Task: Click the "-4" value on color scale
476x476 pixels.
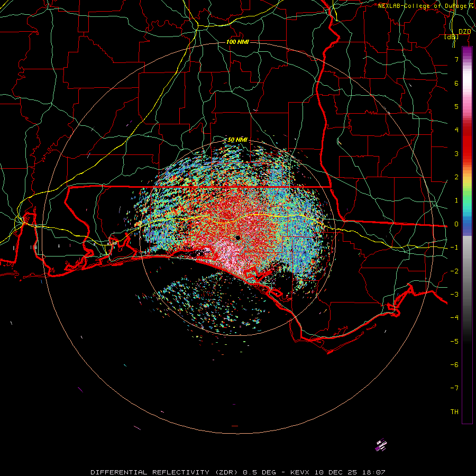Action: click(x=454, y=318)
